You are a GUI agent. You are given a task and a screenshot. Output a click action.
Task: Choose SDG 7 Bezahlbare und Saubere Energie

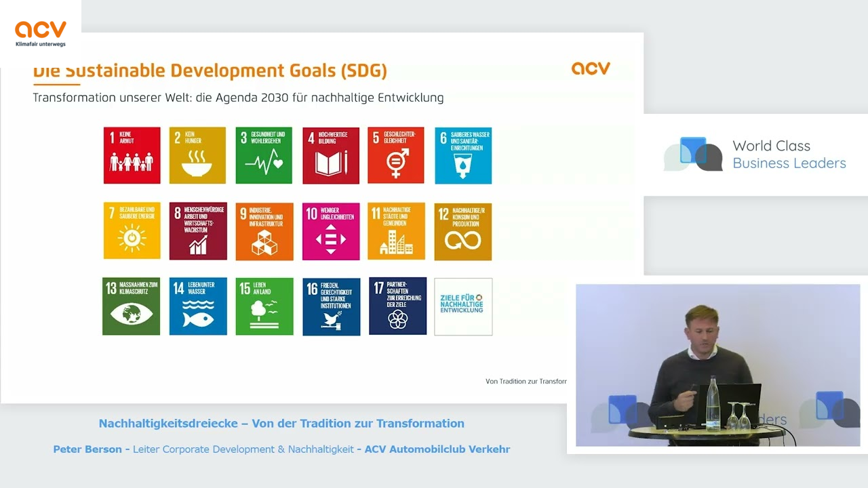132,231
